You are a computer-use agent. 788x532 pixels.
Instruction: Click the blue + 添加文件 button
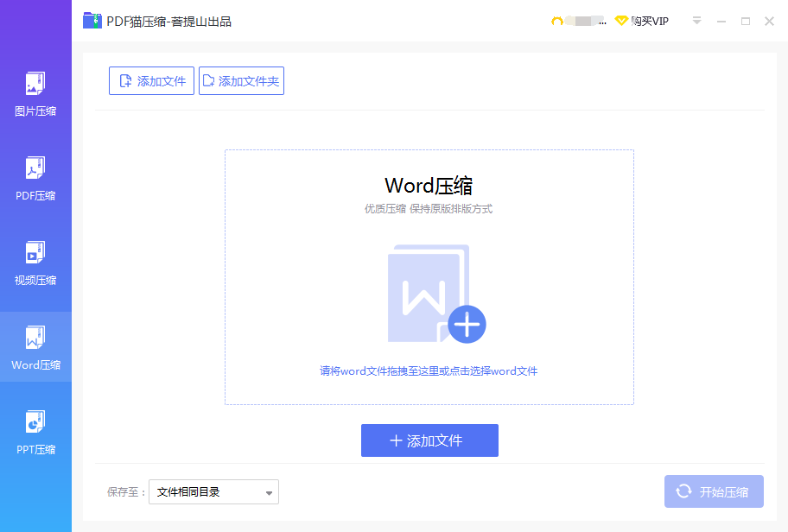tap(429, 440)
